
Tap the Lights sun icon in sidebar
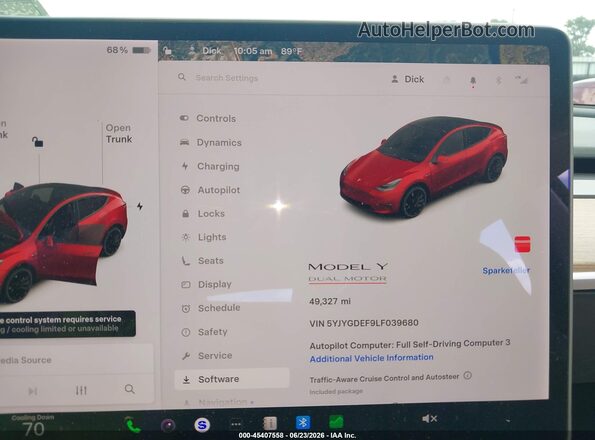click(186, 237)
